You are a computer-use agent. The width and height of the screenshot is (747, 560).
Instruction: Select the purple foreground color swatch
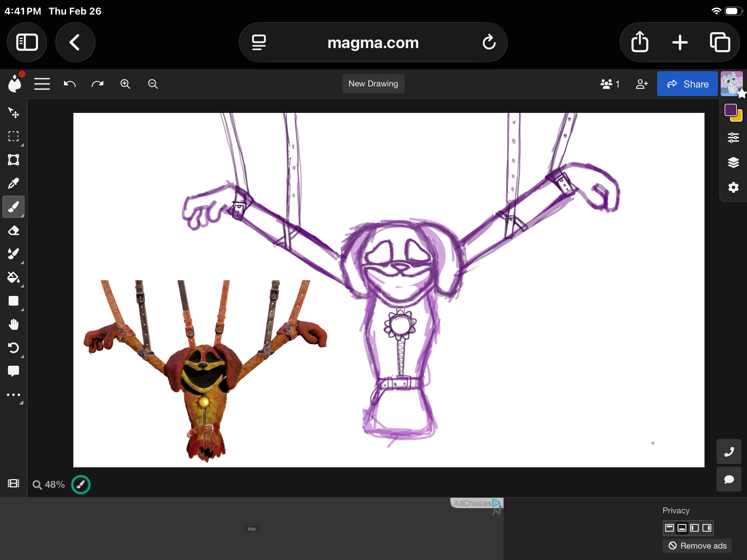click(731, 110)
